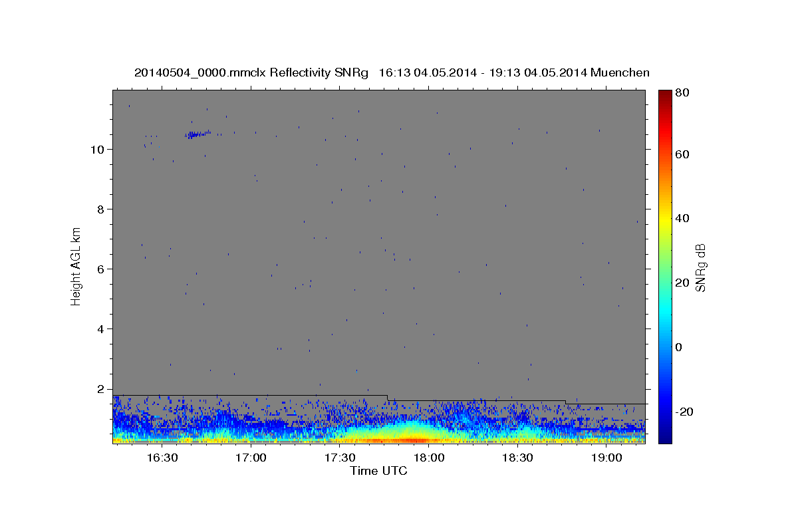Click the height tick label 10
This screenshot has height=532, width=798.
pyautogui.click(x=99, y=149)
